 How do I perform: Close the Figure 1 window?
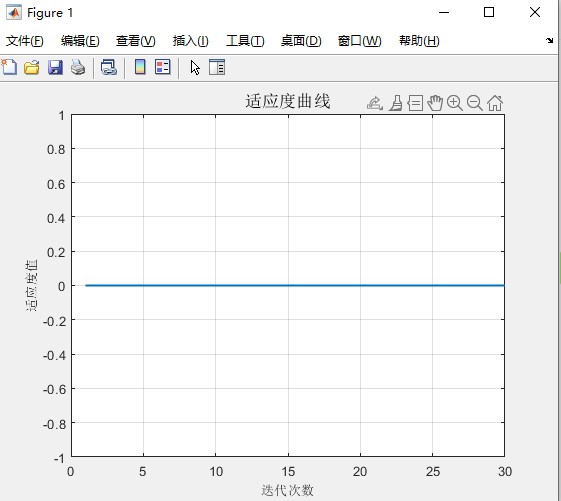click(x=535, y=13)
